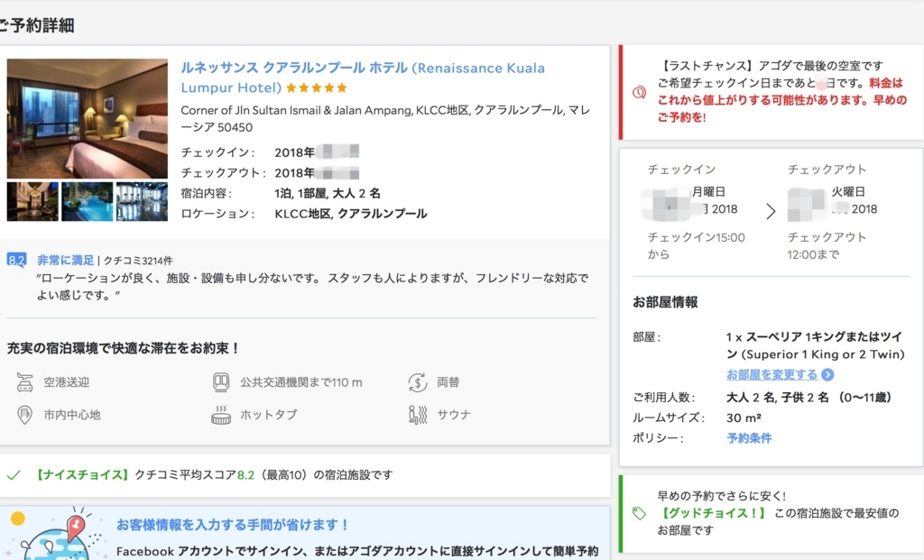This screenshot has width=924, height=560.
Task: Click 充実の宿泊環境で快適な滞在をお約束 heading
Action: pos(124,348)
